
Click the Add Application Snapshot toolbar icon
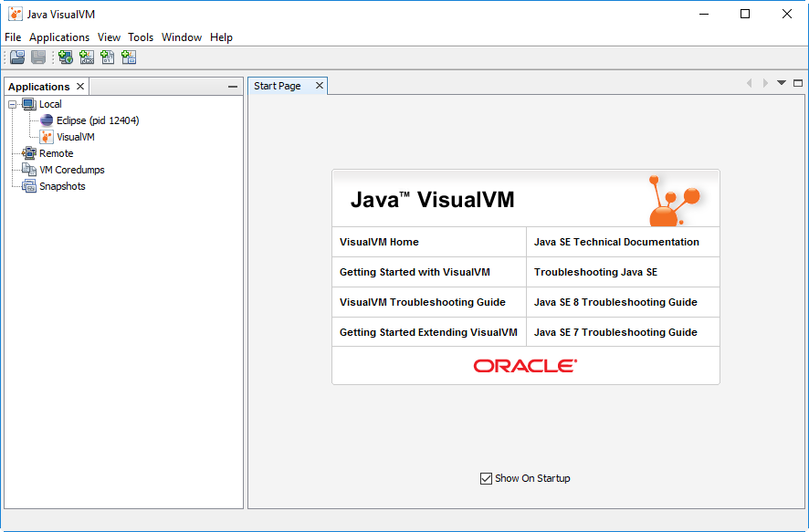(x=129, y=57)
